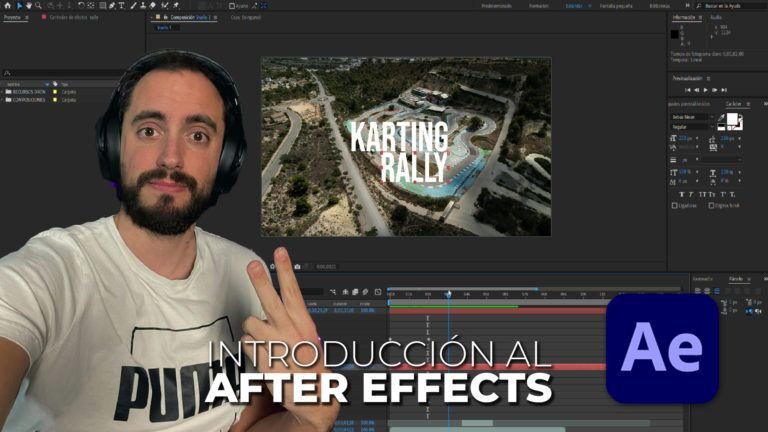
Task: Switch to the Carácter panel tab
Action: [x=733, y=104]
